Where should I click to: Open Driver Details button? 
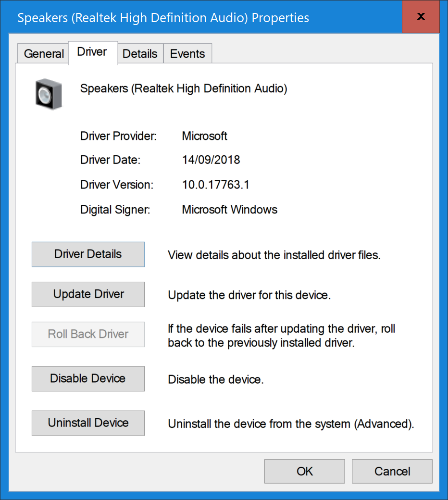[x=88, y=254]
